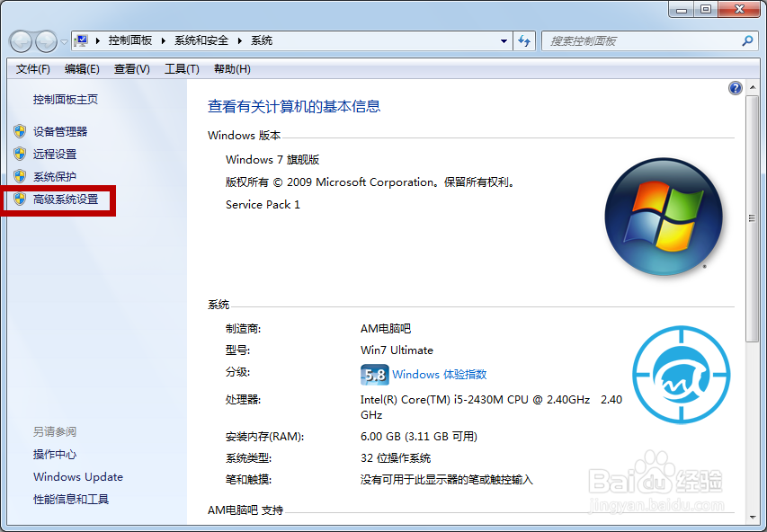Screen dimensions: 767x532
Task: Open 远程设置 link
Action: [55, 154]
